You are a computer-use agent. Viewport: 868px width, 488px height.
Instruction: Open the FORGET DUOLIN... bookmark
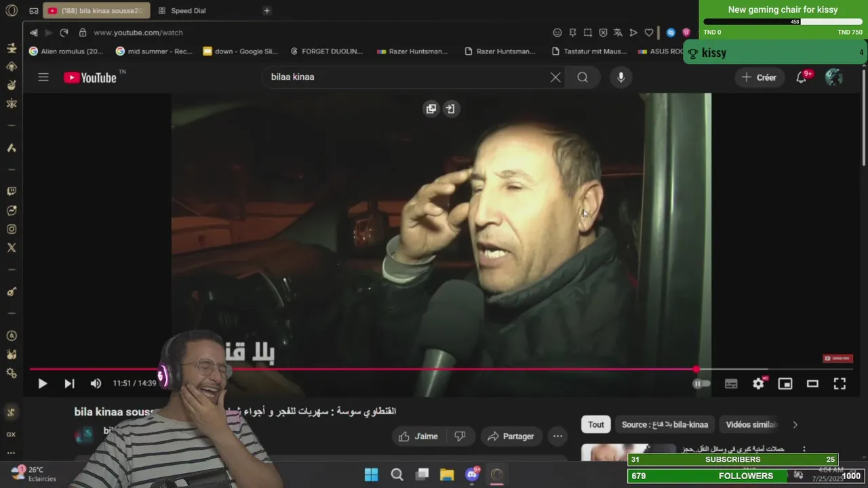click(326, 52)
